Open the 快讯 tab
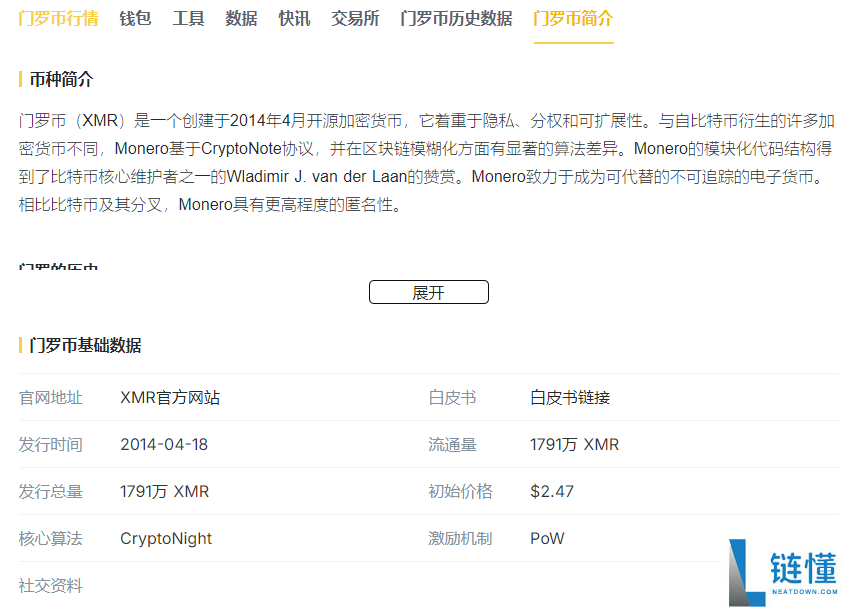The height and width of the screenshot is (608, 842). (294, 18)
